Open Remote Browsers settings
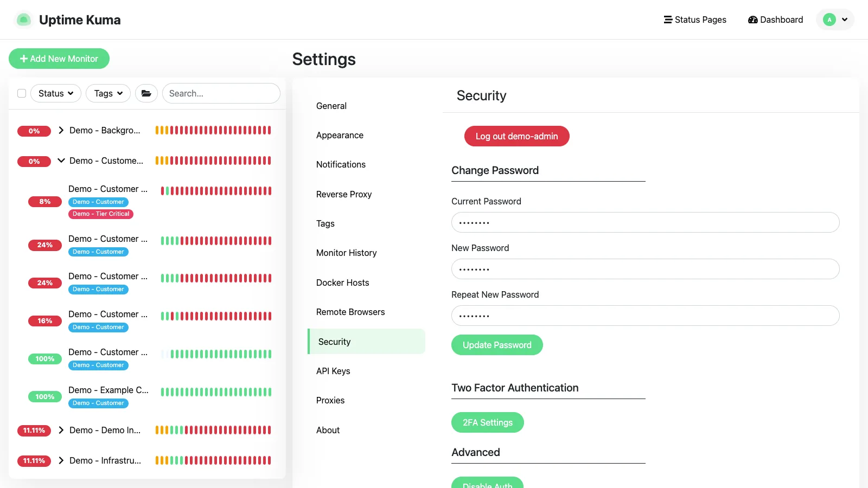The image size is (868, 488). [366, 312]
